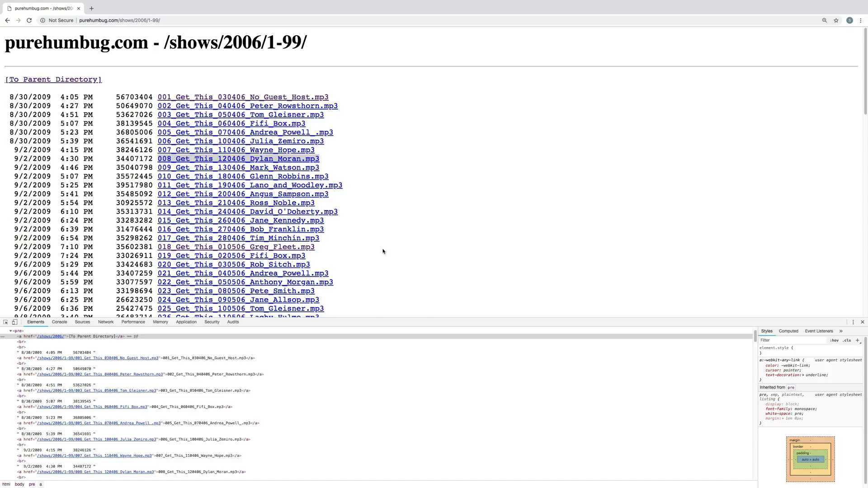Open 001_Get_This_030406_No_Guest_Host.mp3 link
This screenshot has width=868, height=488.
pyautogui.click(x=243, y=97)
